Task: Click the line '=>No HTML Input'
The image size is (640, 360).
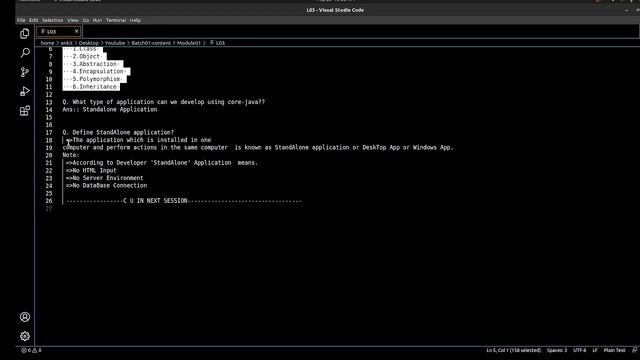Action: tap(91, 170)
